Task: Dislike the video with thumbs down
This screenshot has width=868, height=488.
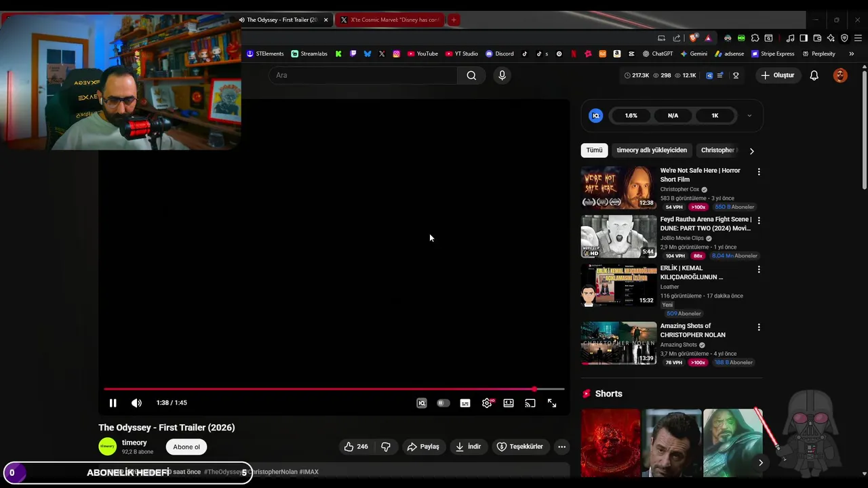Action: (386, 447)
